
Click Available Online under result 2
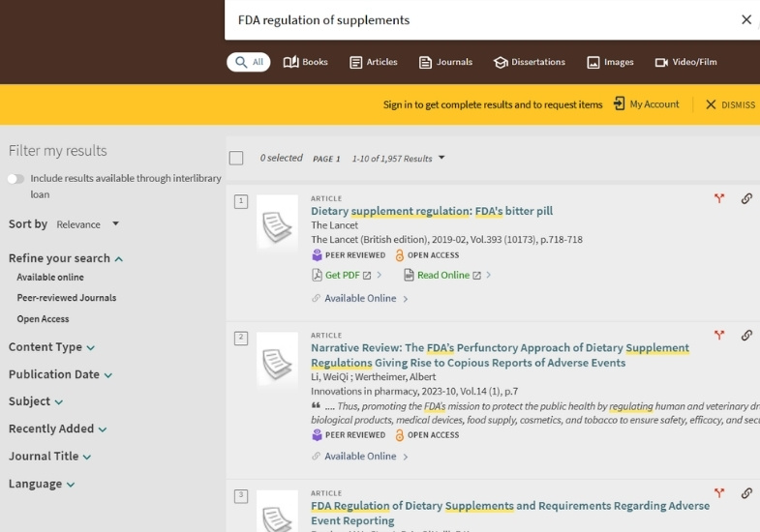click(x=360, y=456)
